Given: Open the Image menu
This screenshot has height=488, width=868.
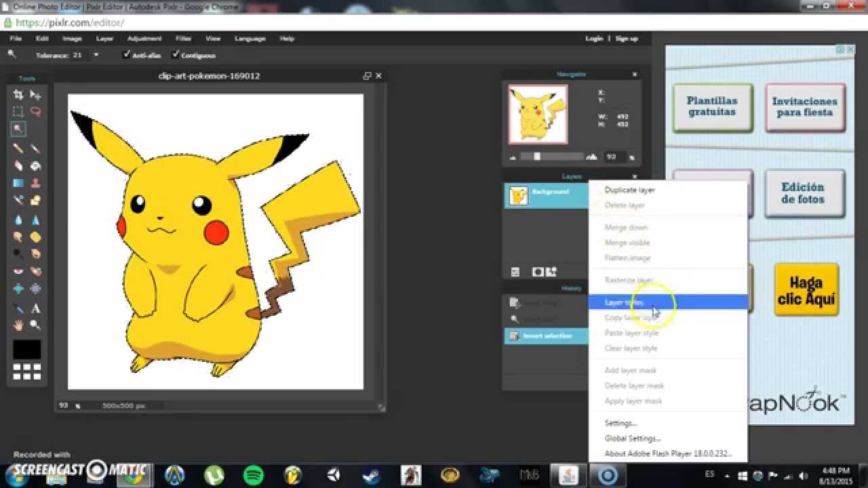Looking at the screenshot, I should click(x=72, y=39).
